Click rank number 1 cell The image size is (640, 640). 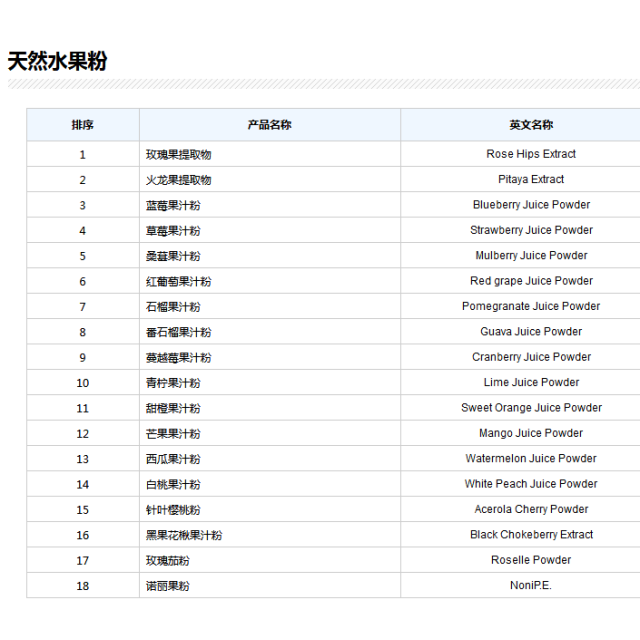[x=83, y=155]
